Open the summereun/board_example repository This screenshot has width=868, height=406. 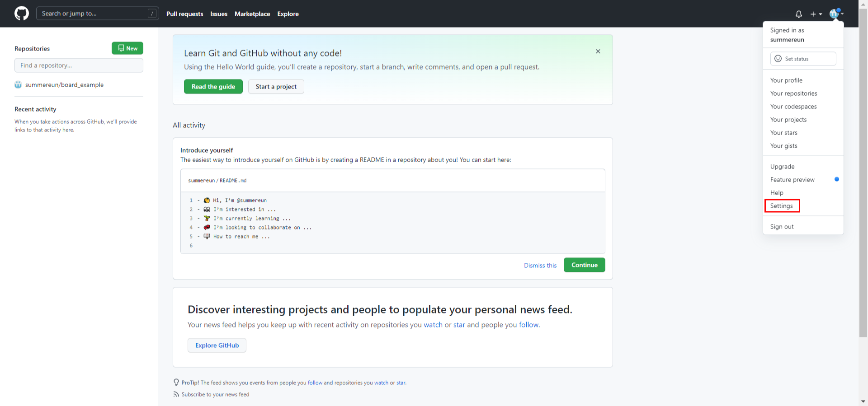click(x=64, y=85)
